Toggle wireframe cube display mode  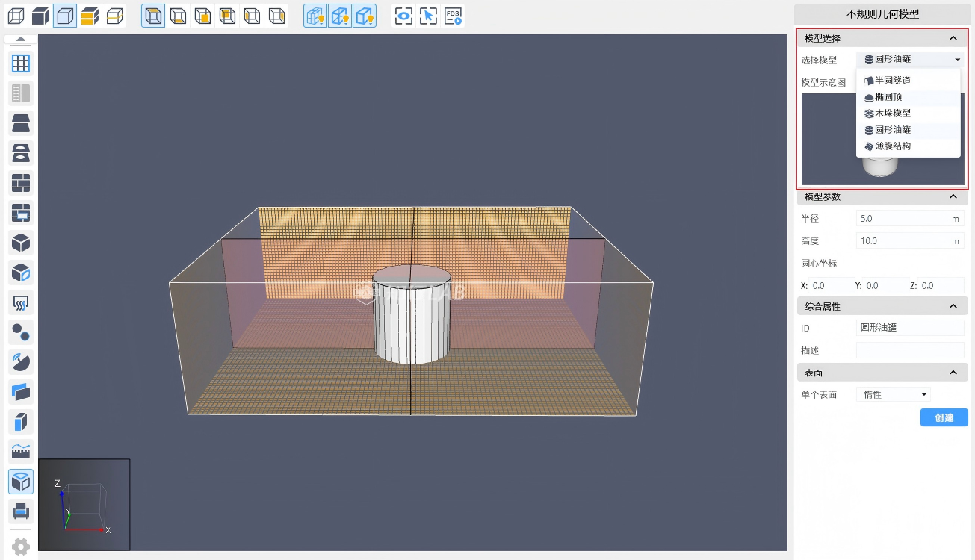point(16,16)
